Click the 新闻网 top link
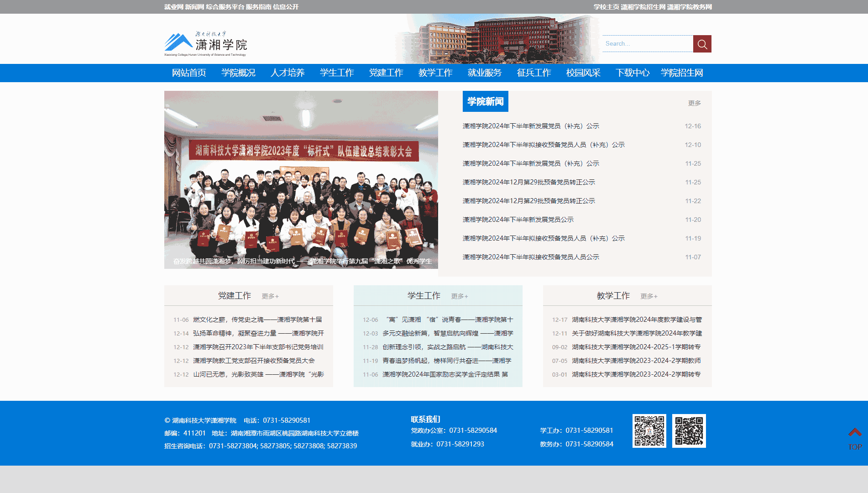The image size is (868, 493). click(194, 7)
